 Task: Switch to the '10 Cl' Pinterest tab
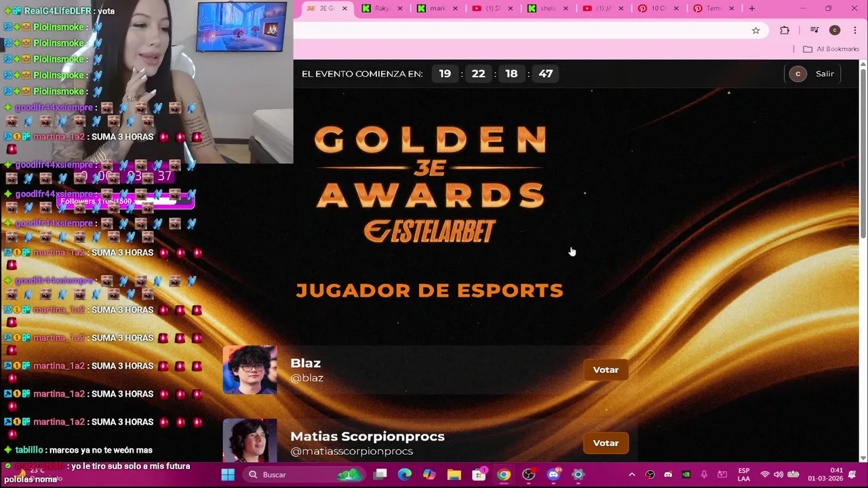pyautogui.click(x=658, y=8)
